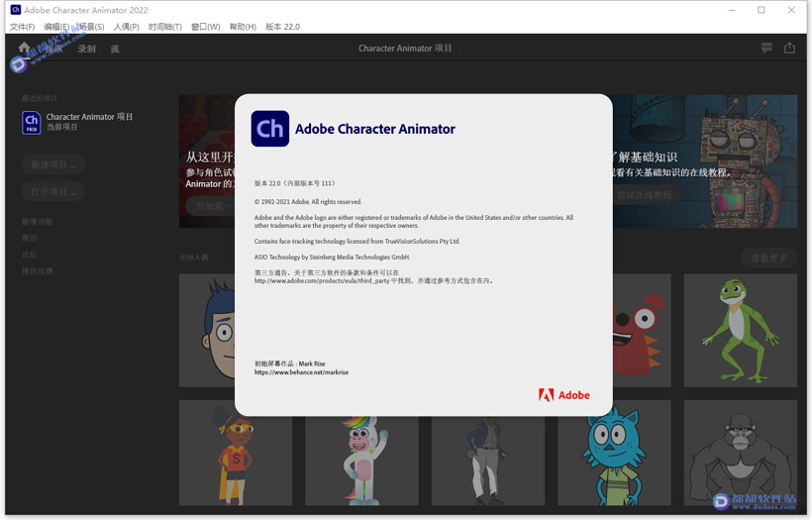This screenshot has width=812, height=520.
Task: Open the green frog puppet thumbnail
Action: point(740,331)
